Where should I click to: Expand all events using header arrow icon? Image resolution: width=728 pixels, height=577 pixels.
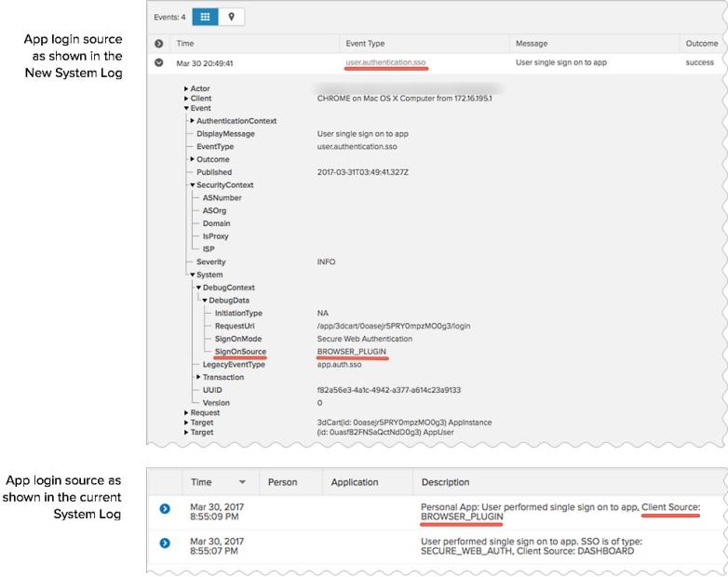pos(159,44)
